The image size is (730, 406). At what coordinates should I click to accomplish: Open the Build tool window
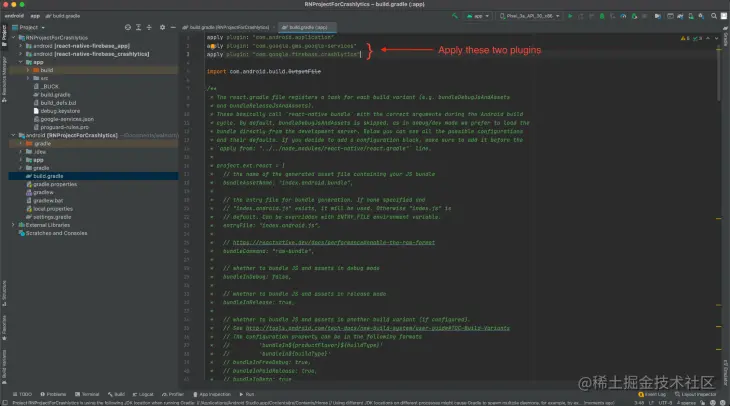(116, 394)
